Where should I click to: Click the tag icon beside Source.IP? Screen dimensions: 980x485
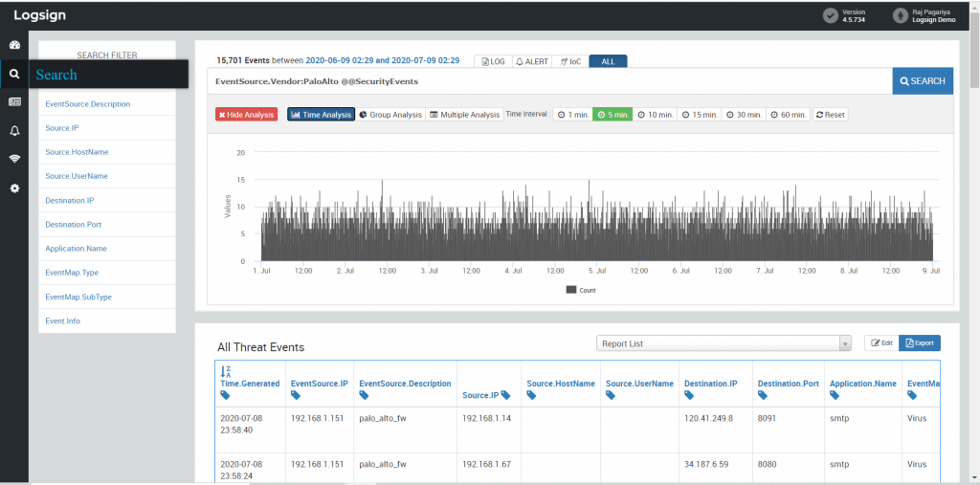pyautogui.click(x=505, y=395)
